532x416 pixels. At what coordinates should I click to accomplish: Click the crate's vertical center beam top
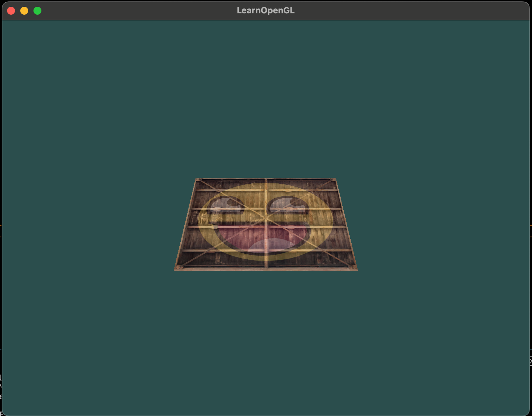click(266, 181)
